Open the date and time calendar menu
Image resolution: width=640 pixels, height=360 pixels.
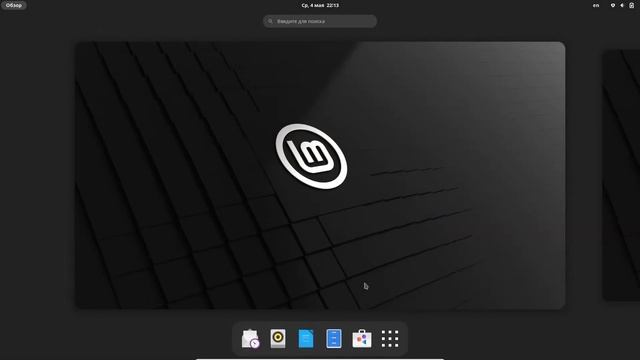pyautogui.click(x=320, y=5)
